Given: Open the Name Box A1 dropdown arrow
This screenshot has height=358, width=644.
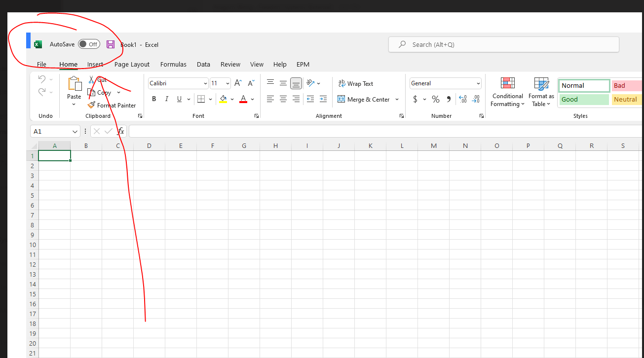Looking at the screenshot, I should [75, 131].
